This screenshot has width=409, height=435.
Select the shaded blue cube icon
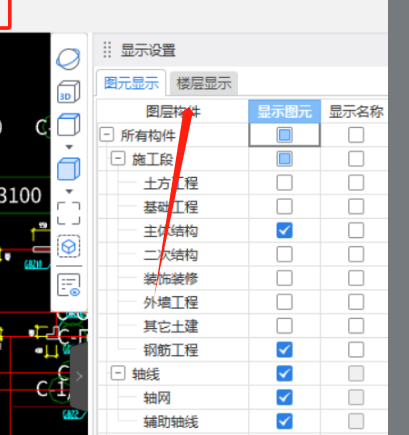pyautogui.click(x=68, y=169)
